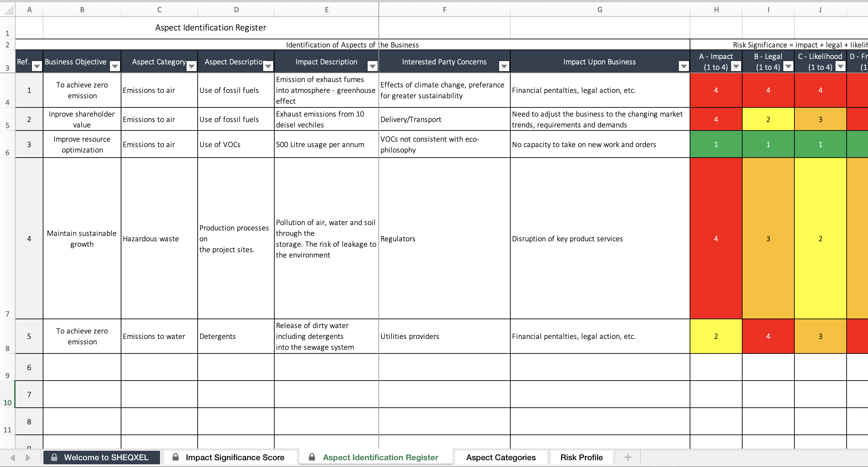Viewport: 868px width, 467px height.
Task: Click 'VOCs not consistent with eco-philosophy' cell
Action: (445, 144)
